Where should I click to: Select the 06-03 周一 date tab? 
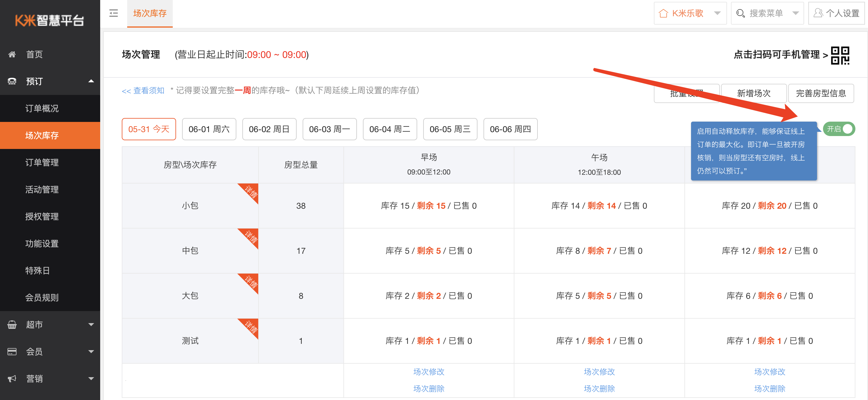[x=330, y=129]
